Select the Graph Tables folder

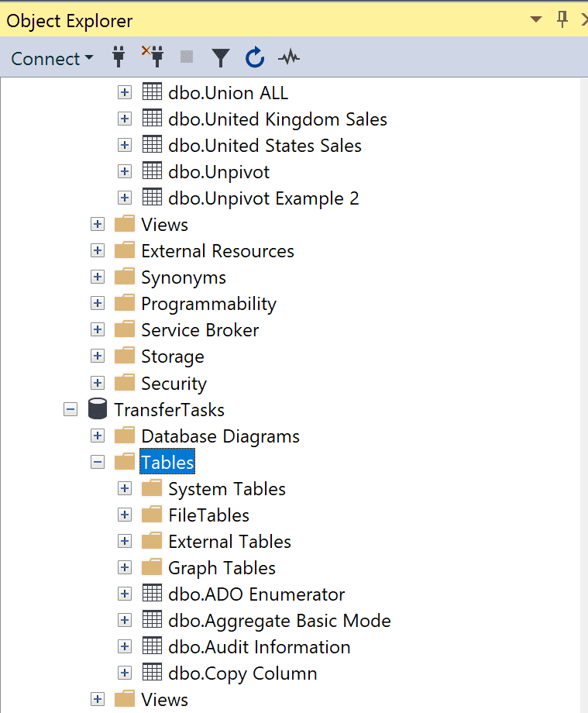point(222,567)
